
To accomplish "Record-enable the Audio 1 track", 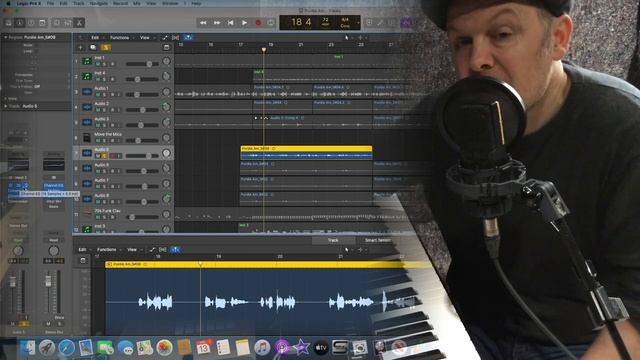I will [112, 95].
